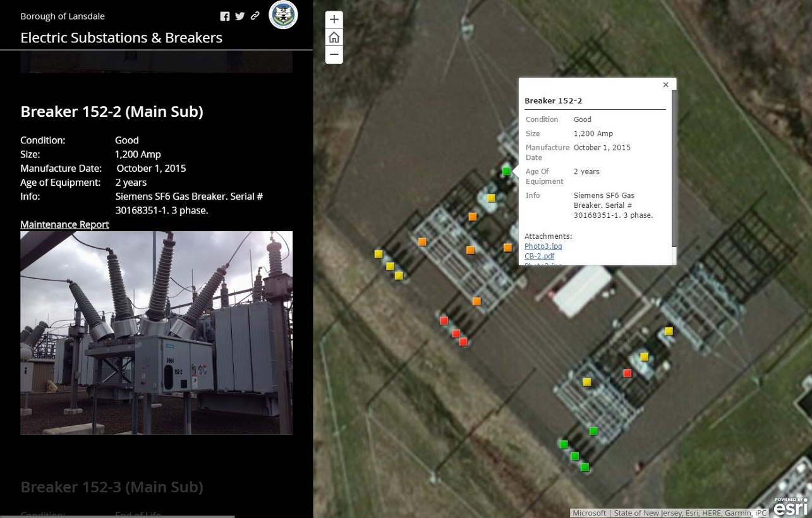This screenshot has width=812, height=518.
Task: Select the bottommost green map marker
Action: click(585, 467)
